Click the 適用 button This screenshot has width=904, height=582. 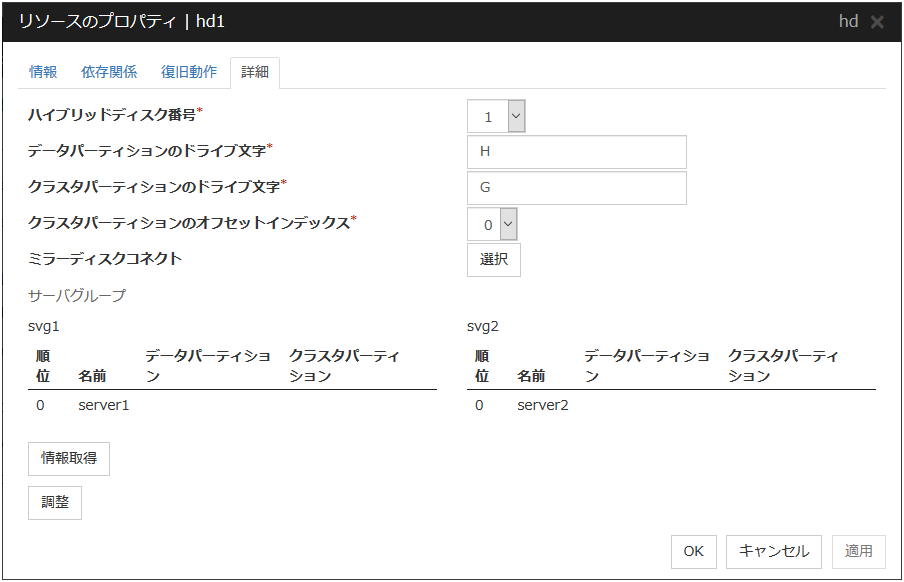[858, 551]
